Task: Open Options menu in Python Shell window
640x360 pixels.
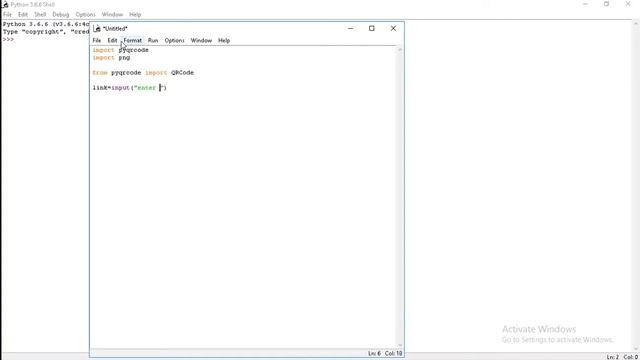Action: coord(85,14)
